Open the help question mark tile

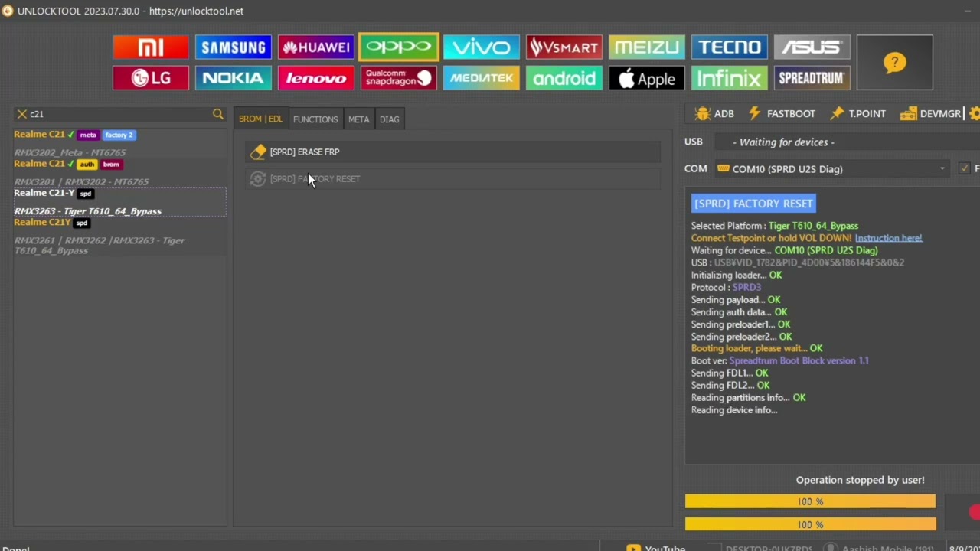point(895,63)
